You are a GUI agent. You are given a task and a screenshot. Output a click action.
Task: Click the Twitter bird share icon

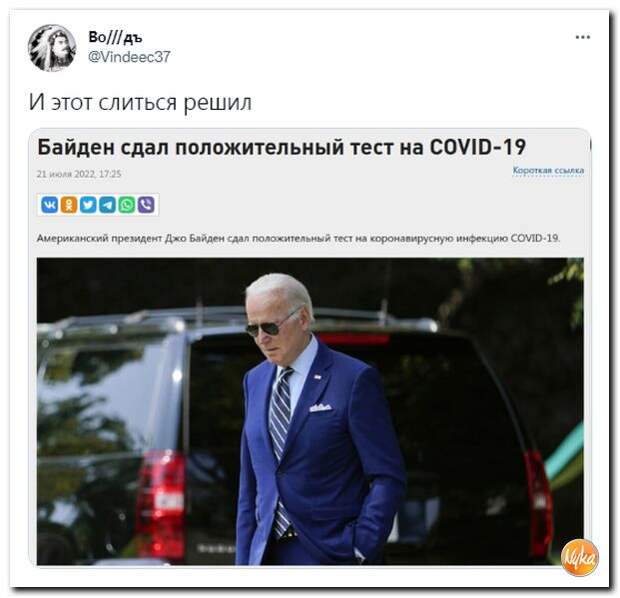[88, 205]
